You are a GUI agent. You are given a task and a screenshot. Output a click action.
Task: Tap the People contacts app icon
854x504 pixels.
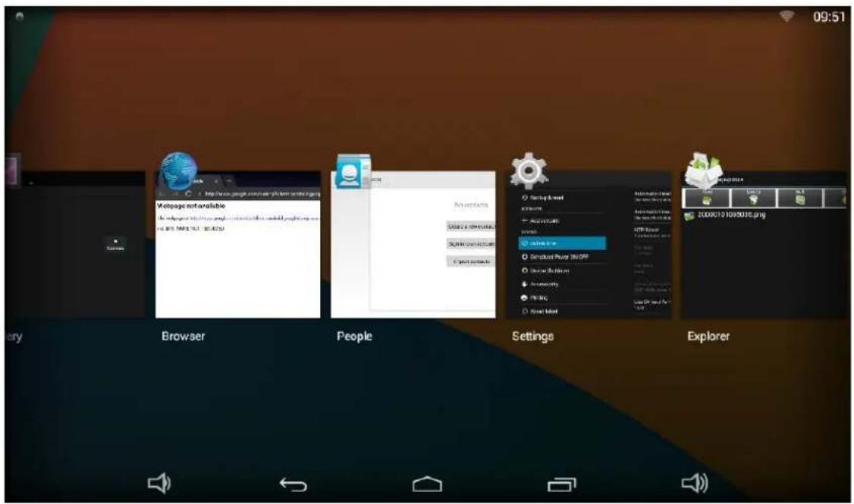tap(353, 171)
